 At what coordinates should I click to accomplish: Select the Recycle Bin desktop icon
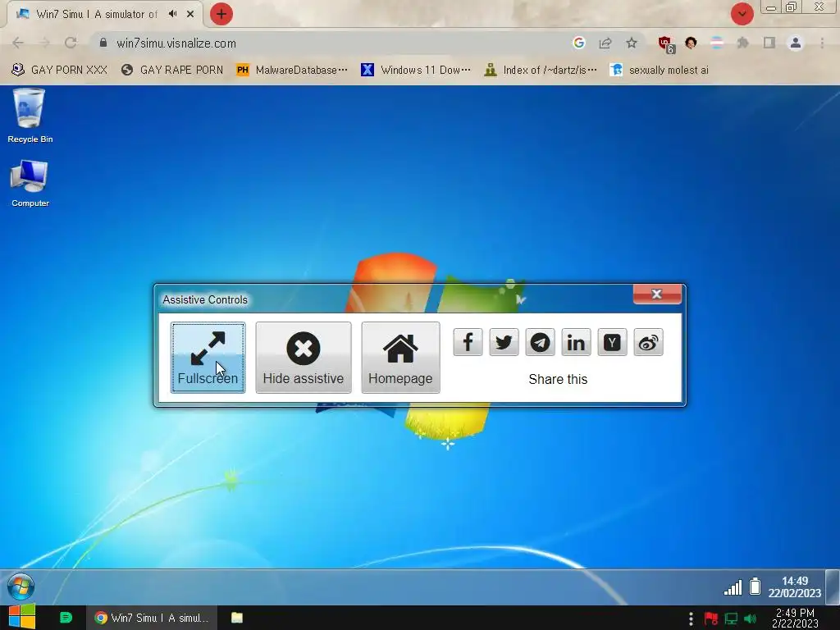pyautogui.click(x=30, y=116)
